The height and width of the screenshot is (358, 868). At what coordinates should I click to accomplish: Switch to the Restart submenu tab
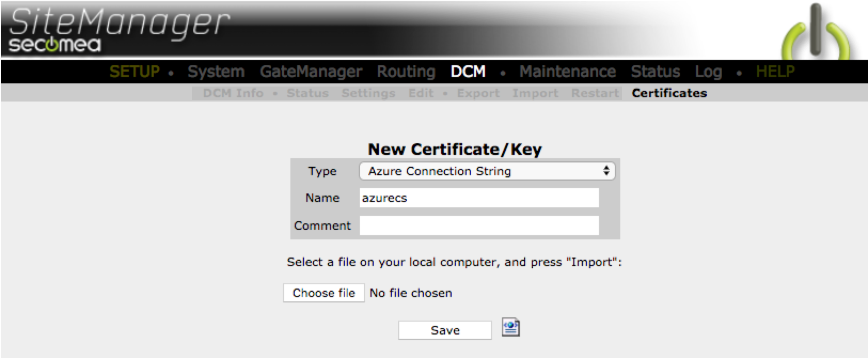595,93
